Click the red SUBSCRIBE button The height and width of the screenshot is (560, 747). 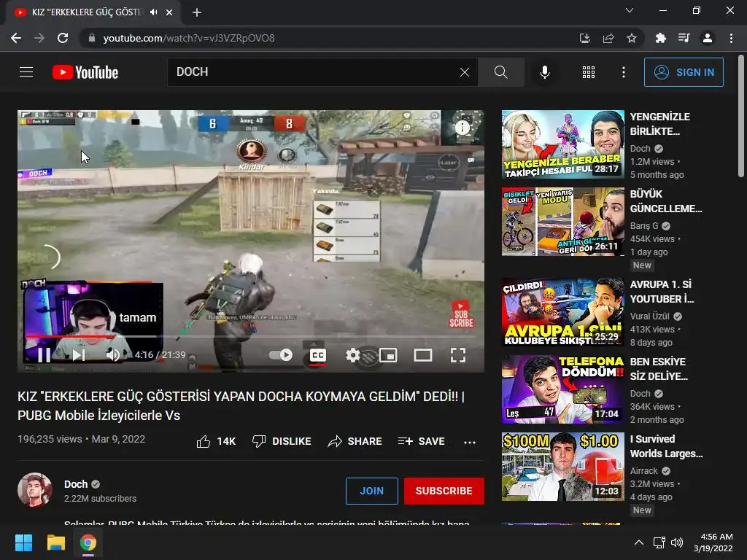click(x=444, y=491)
